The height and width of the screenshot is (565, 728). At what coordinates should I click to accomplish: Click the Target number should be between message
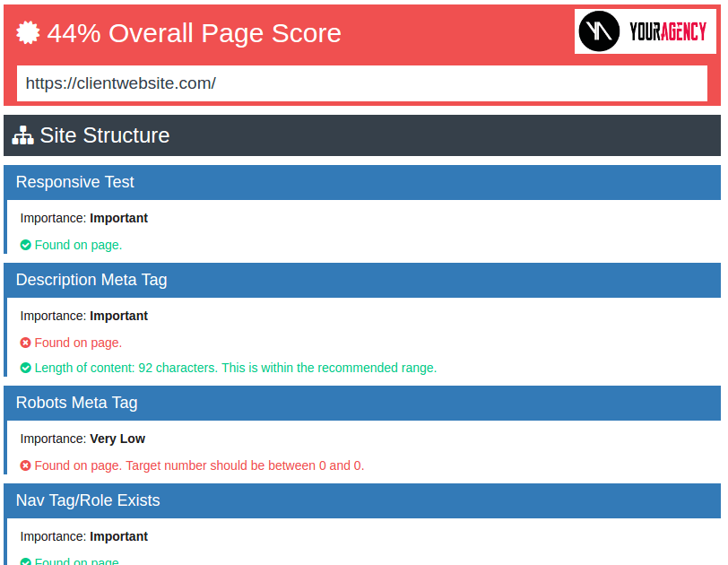click(x=245, y=465)
